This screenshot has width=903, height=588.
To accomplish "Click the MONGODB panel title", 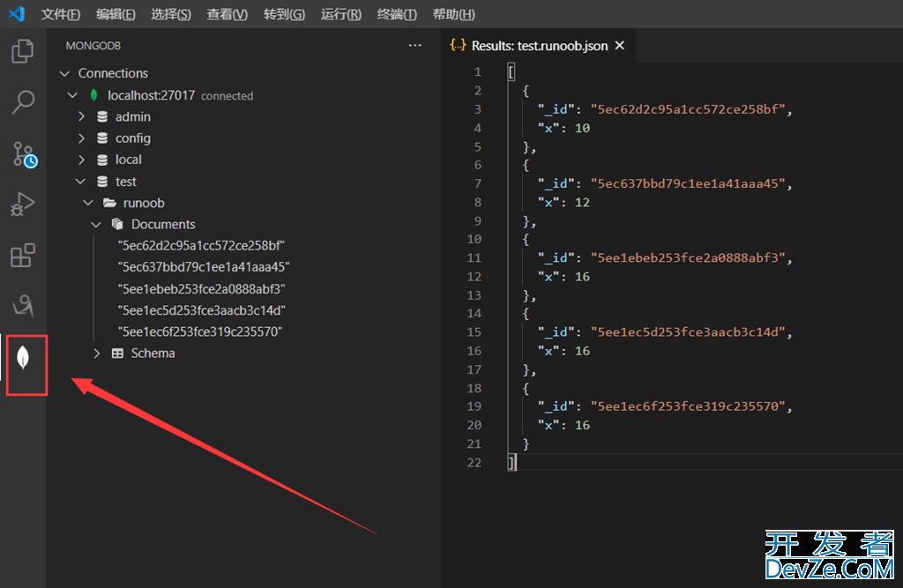I will [x=93, y=46].
